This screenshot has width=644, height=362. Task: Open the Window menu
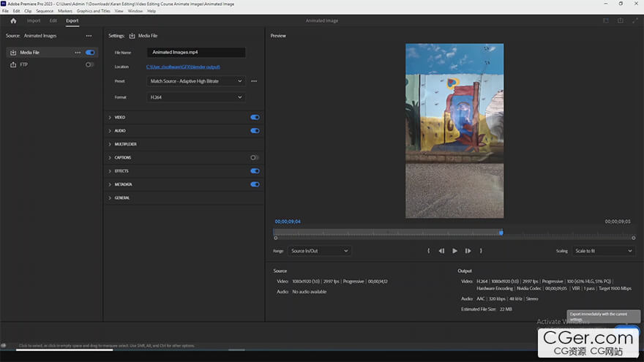(x=135, y=11)
